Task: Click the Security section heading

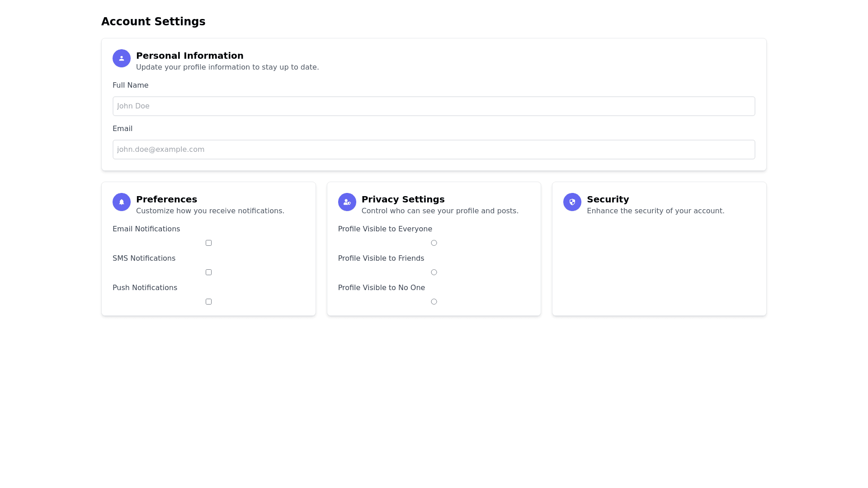Action: [608, 199]
